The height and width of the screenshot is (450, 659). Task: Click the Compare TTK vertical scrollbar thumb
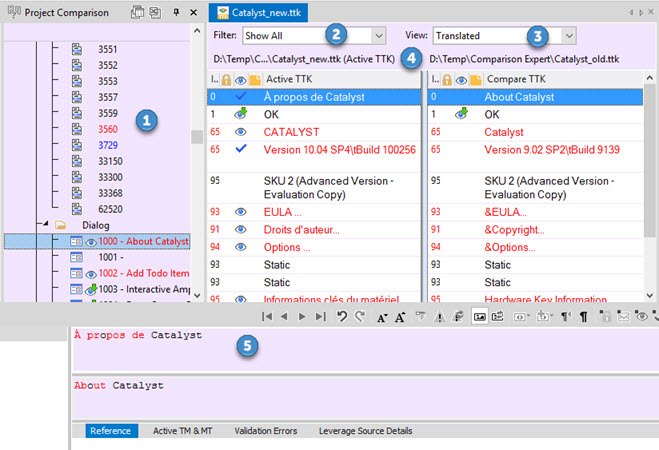pyautogui.click(x=650, y=160)
